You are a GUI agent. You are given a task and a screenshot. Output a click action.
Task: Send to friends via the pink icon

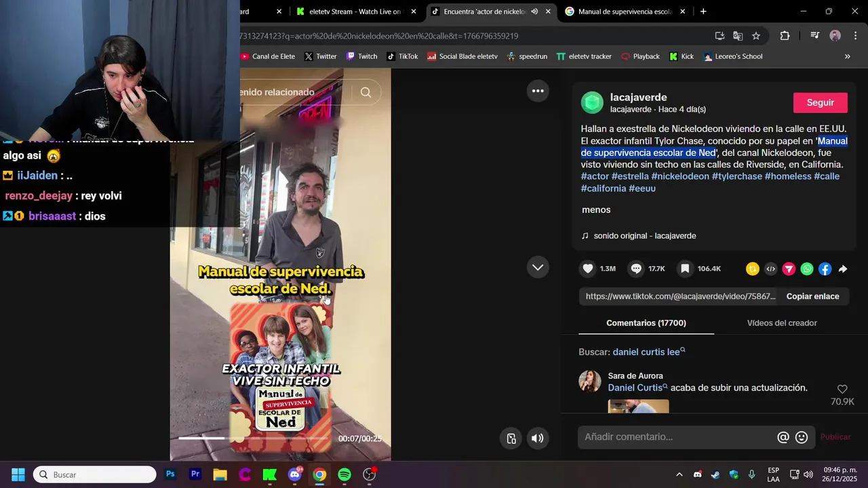789,269
